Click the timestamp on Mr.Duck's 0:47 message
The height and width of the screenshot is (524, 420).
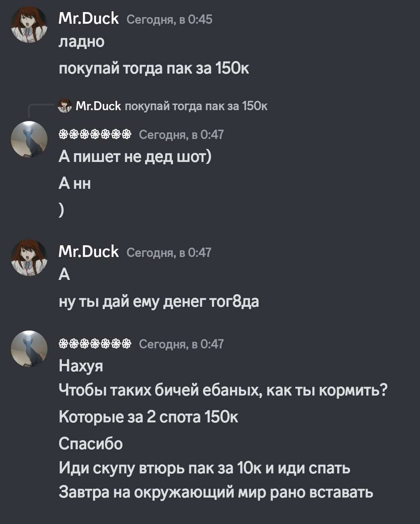point(169,252)
